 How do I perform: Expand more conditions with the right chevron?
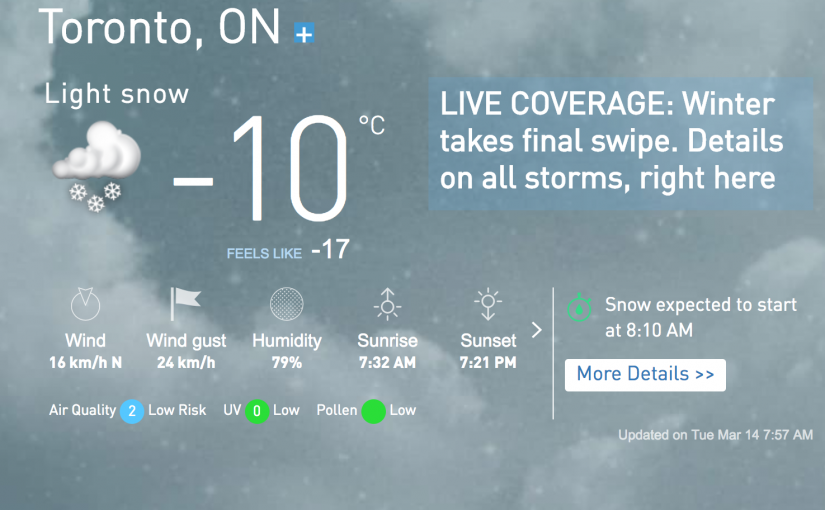pos(536,330)
